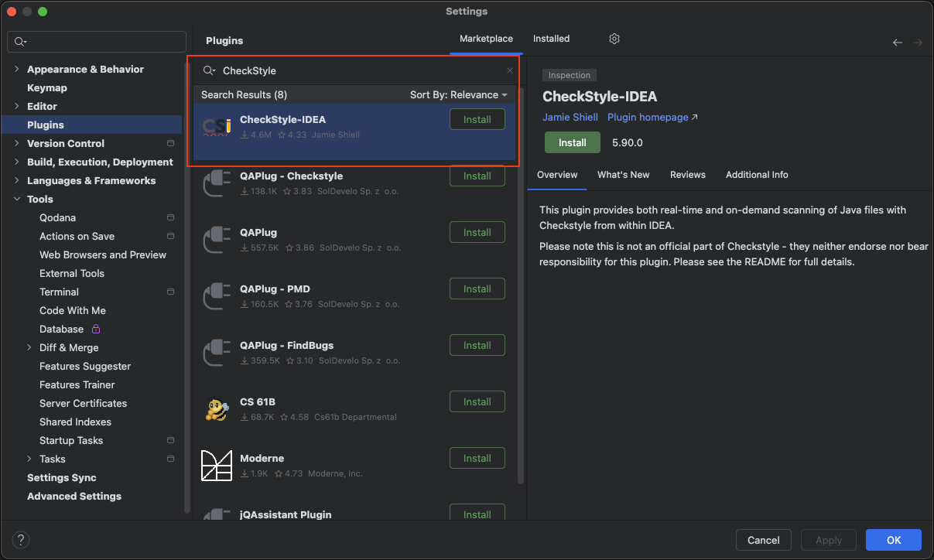
Task: Expand the Diff & Merge node
Action: (x=29, y=347)
